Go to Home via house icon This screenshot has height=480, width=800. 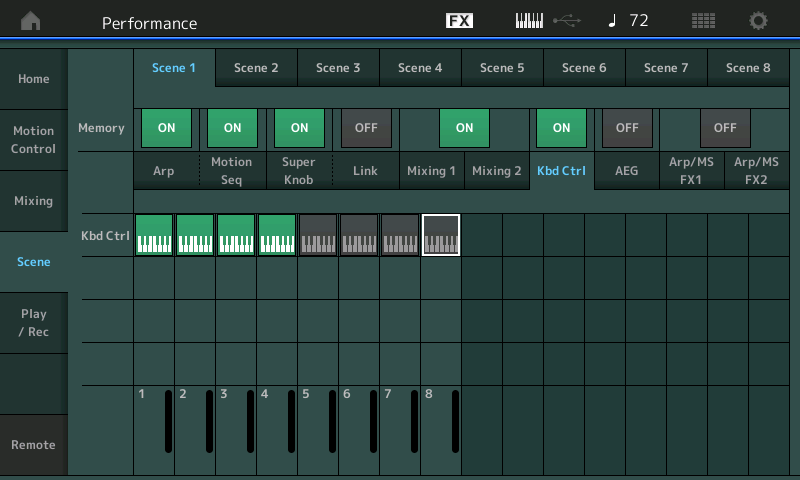point(32,21)
